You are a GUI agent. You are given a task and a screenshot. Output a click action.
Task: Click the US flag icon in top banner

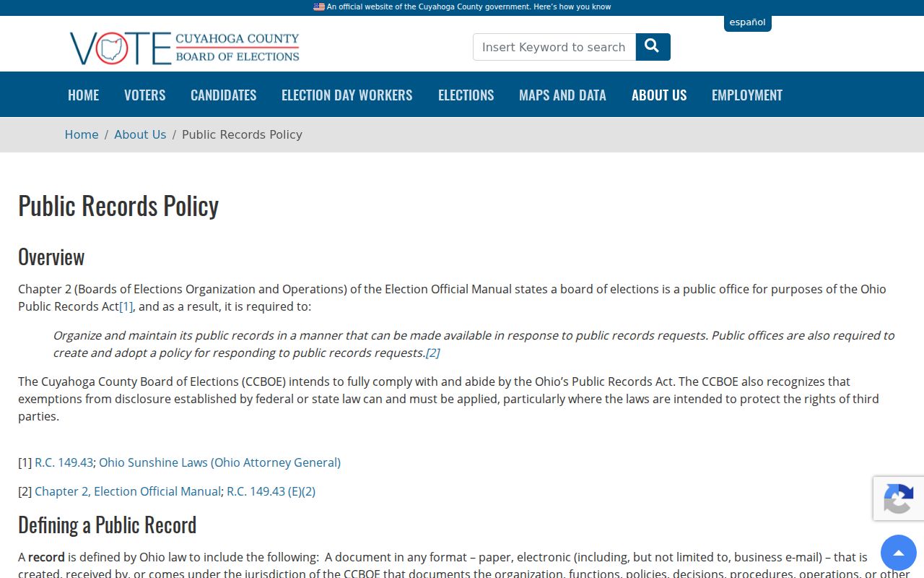coord(319,7)
